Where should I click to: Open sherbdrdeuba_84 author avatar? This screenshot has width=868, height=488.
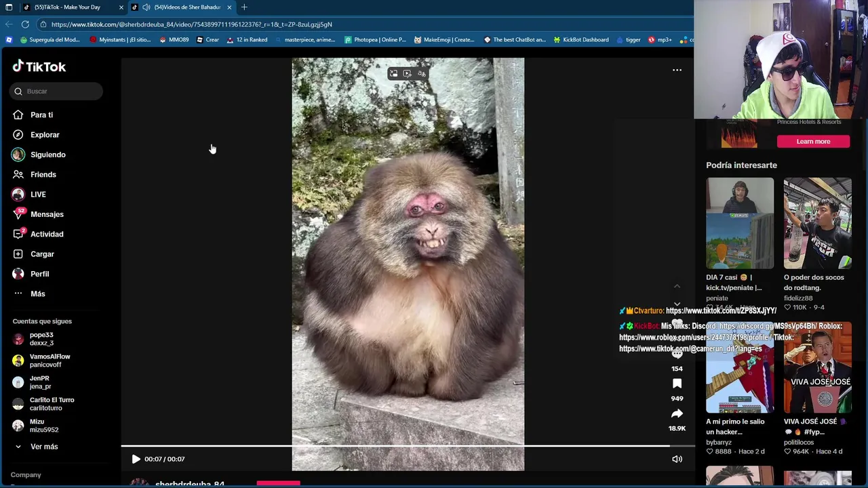point(139,483)
